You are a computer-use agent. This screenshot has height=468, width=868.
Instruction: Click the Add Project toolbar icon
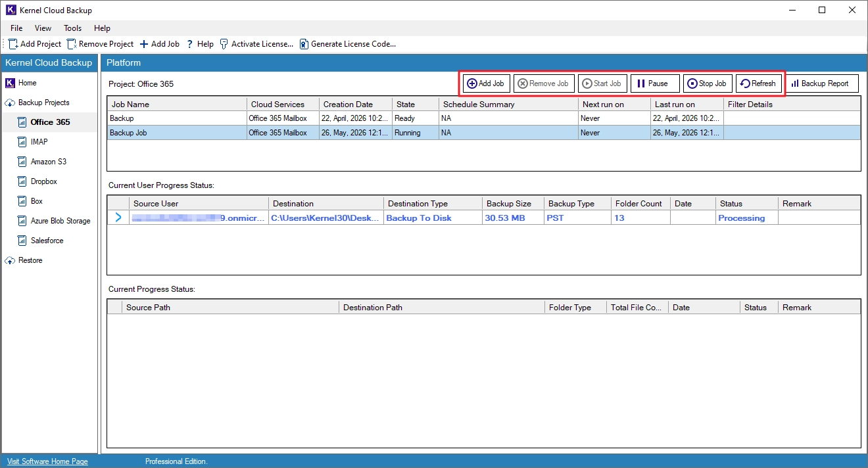coord(13,44)
